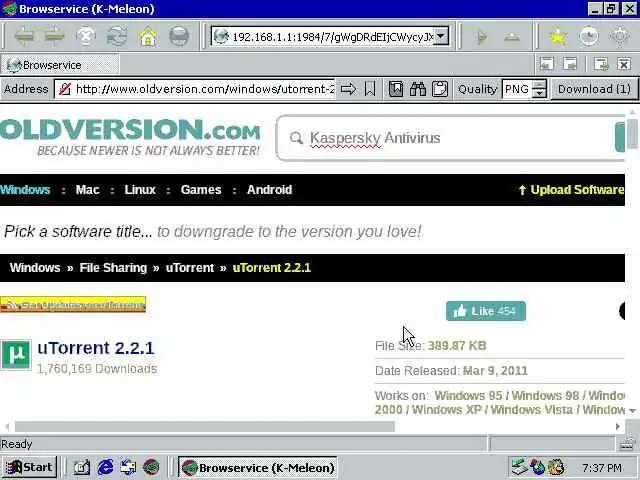The width and height of the screenshot is (640, 480).
Task: Open the Games category in nav bar
Action: pos(201,189)
